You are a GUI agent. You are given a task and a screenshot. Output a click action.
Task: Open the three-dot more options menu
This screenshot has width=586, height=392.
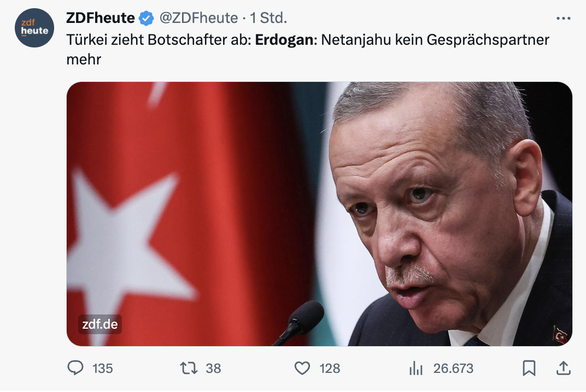562,18
